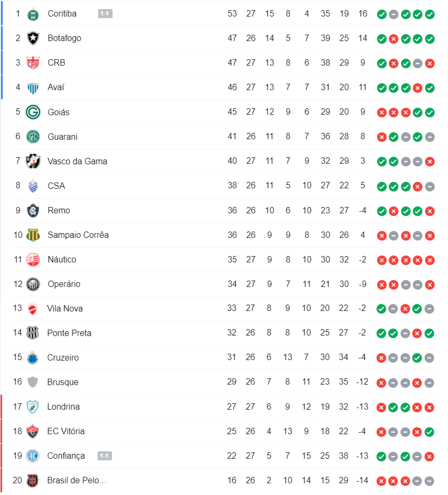The height and width of the screenshot is (495, 448).
Task: Click the Botafogo star crest icon
Action: [33, 38]
